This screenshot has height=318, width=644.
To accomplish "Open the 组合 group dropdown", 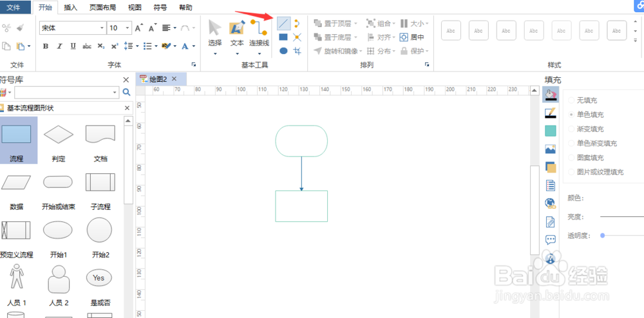I will [394, 23].
